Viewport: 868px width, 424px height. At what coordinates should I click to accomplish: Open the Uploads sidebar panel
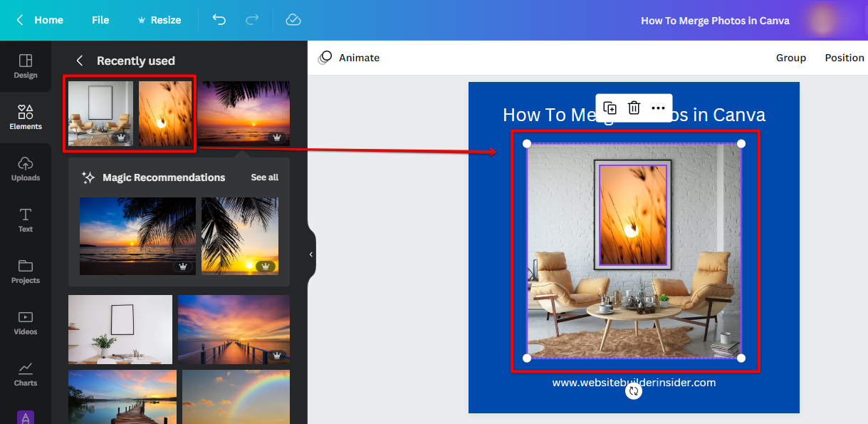point(26,169)
